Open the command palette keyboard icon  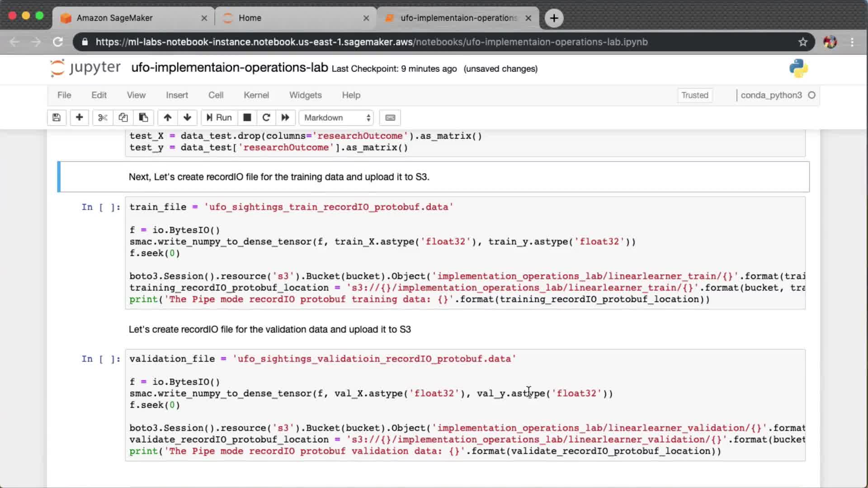pos(390,117)
